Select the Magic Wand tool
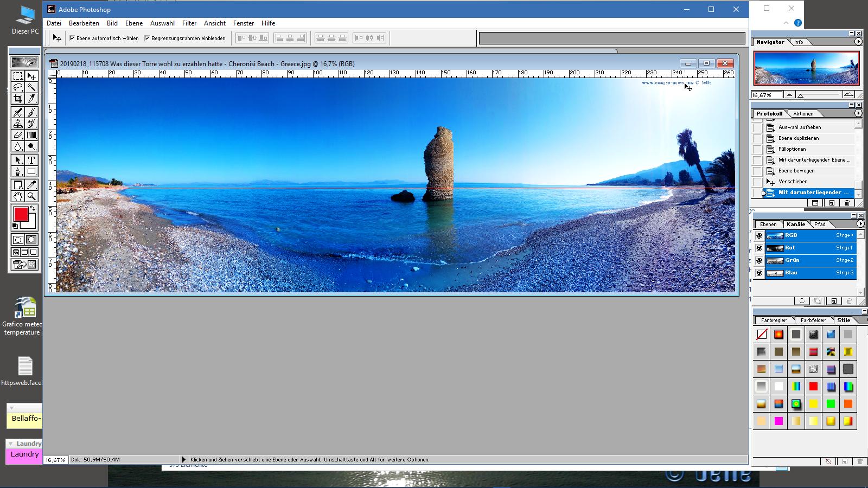This screenshot has height=488, width=868. point(31,87)
